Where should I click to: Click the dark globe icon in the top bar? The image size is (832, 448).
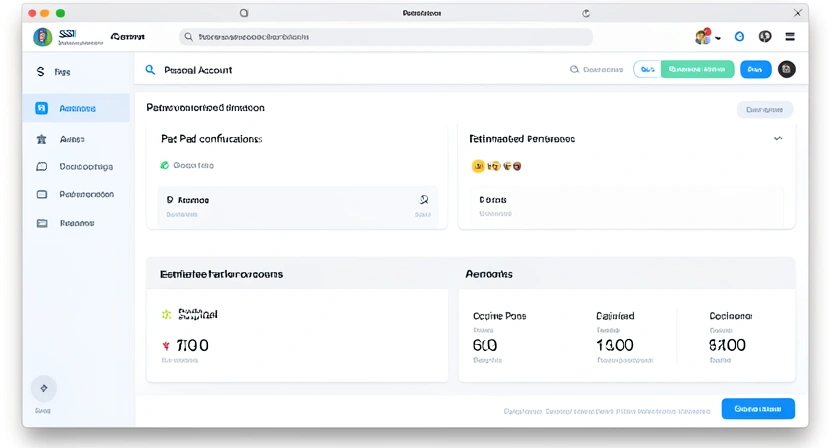point(765,37)
